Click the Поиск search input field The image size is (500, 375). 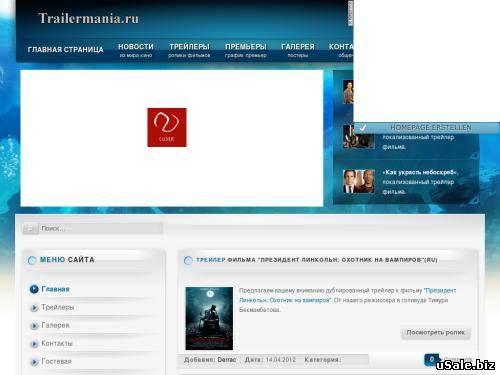(x=101, y=229)
